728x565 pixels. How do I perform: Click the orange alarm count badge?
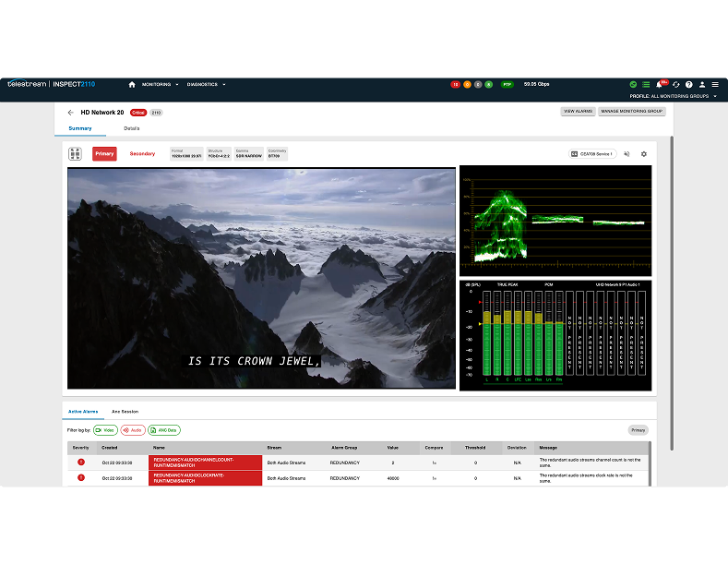[467, 85]
